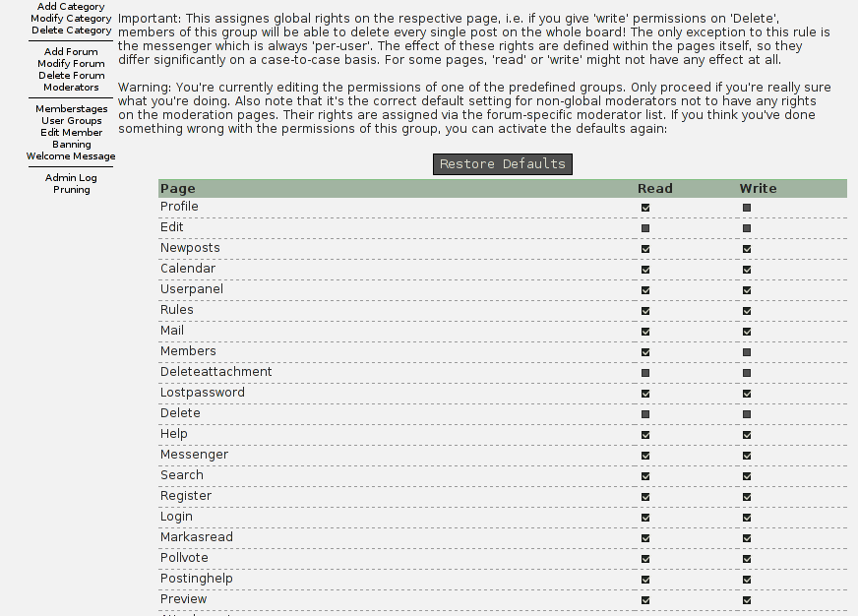The width and height of the screenshot is (858, 616).
Task: Disable Write permission for Messenger
Action: click(x=748, y=456)
